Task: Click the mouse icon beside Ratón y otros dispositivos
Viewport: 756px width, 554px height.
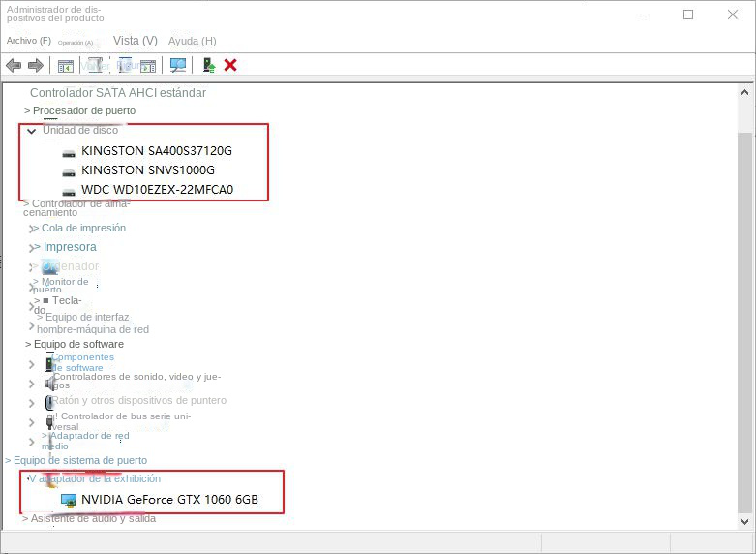Action: (x=48, y=403)
